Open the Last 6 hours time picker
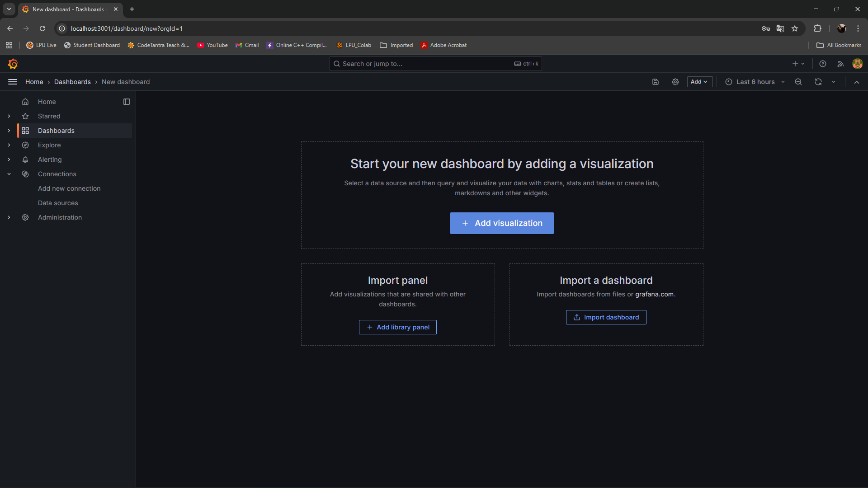This screenshot has width=868, height=488. (x=755, y=82)
